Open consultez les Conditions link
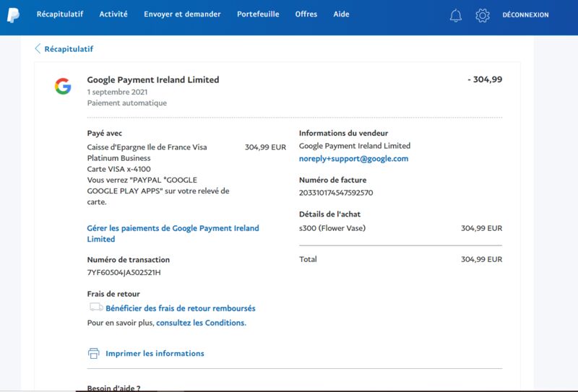 point(201,323)
